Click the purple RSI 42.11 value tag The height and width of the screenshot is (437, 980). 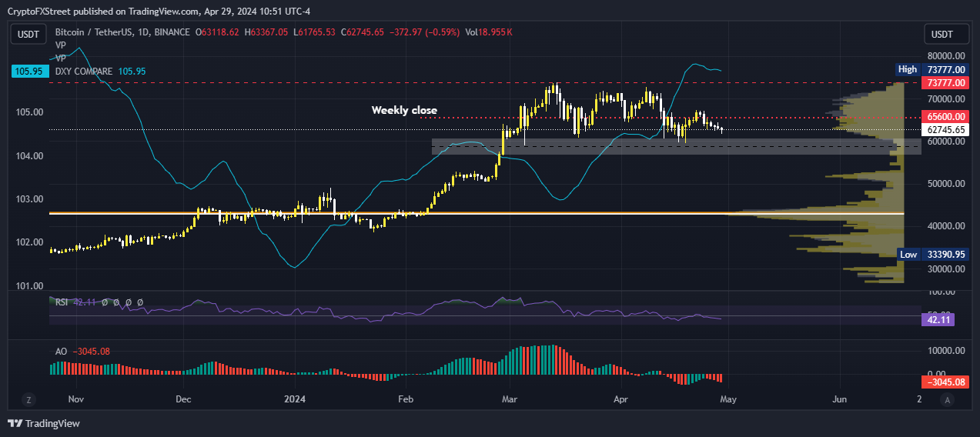(937, 319)
